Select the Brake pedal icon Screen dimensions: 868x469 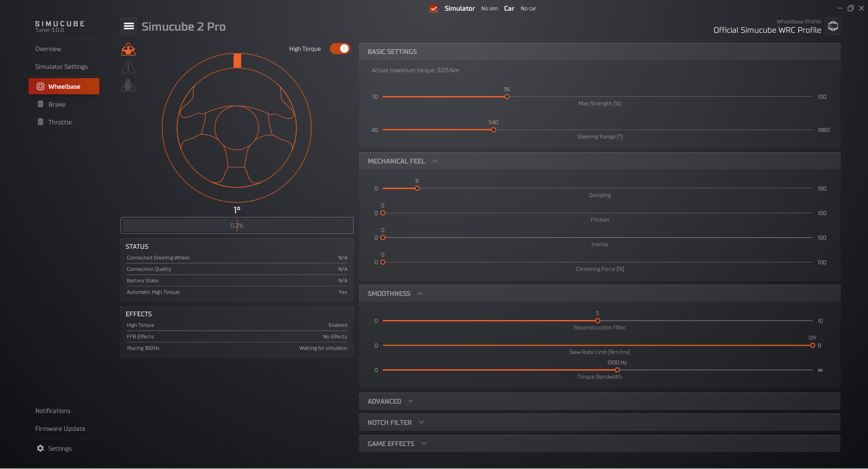41,104
